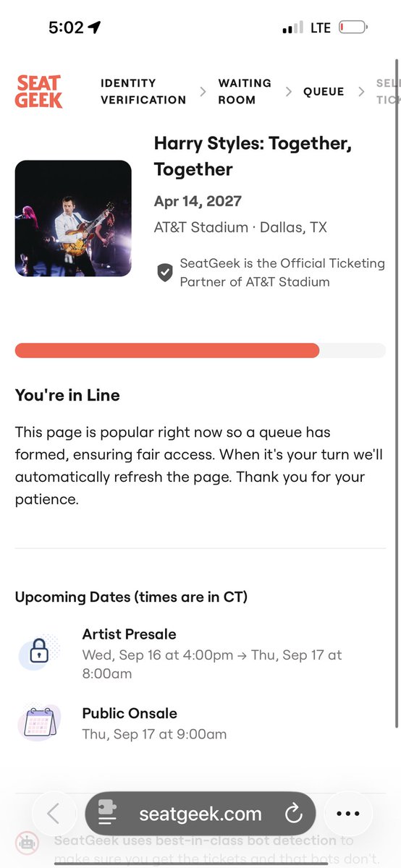
Task: Tap the bot detection robot icon
Action: point(27,841)
